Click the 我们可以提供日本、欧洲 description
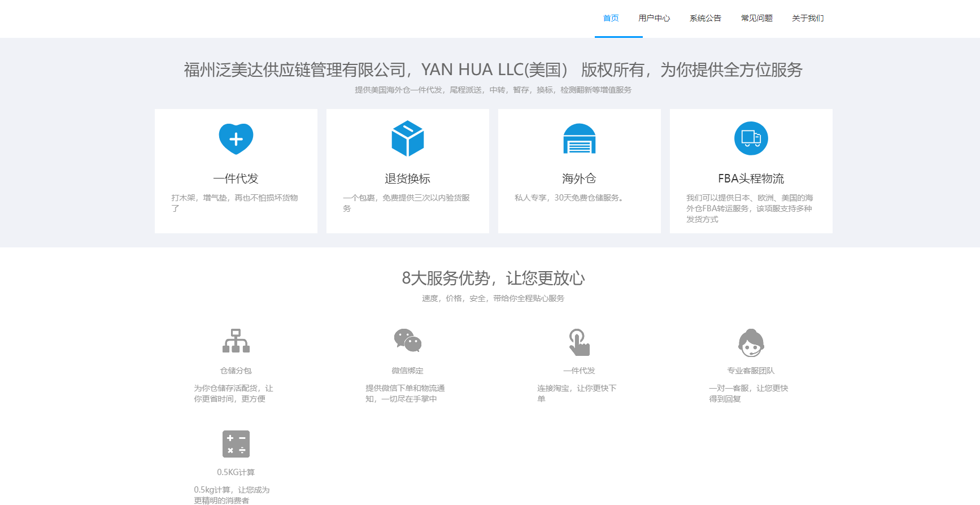Image resolution: width=980 pixels, height=505 pixels. [750, 208]
